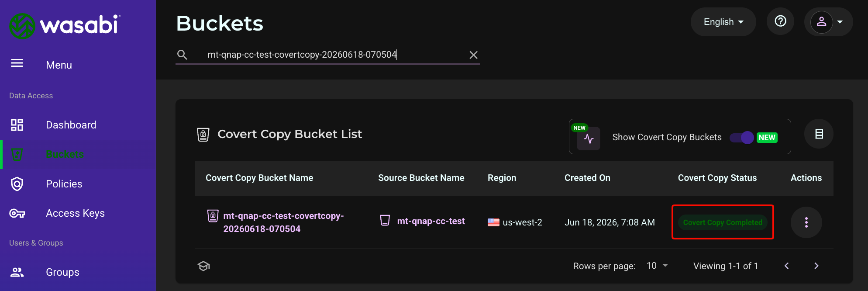Open Groups in the sidebar
Image resolution: width=868 pixels, height=291 pixels.
[62, 272]
